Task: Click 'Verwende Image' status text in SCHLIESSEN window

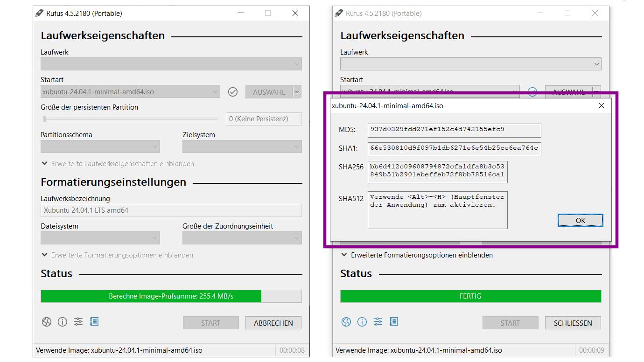Action: 419,350
